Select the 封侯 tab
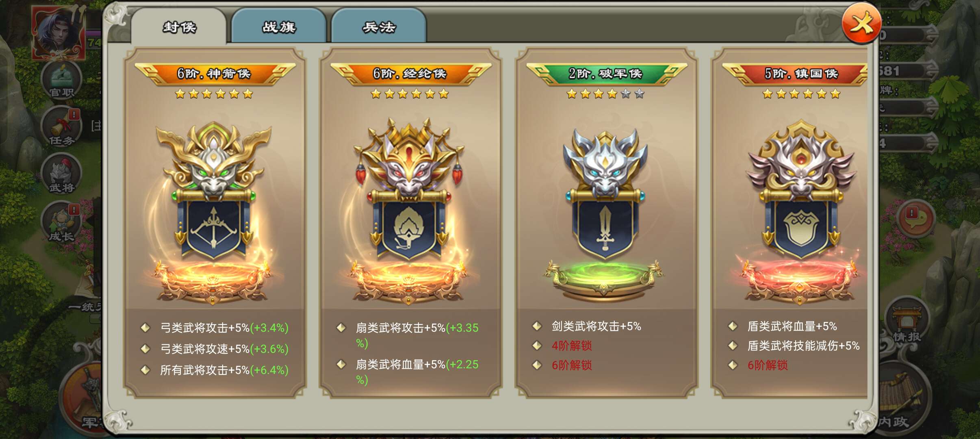 click(x=179, y=26)
